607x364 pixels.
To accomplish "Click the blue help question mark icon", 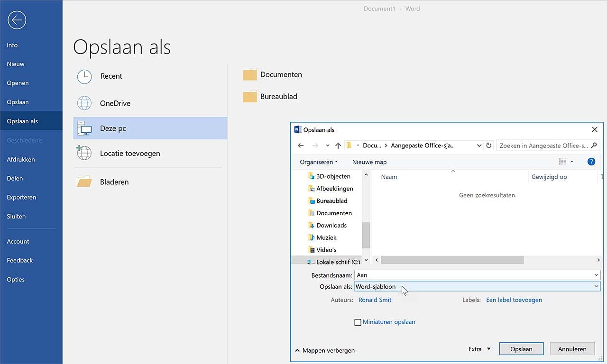I will pyautogui.click(x=591, y=162).
